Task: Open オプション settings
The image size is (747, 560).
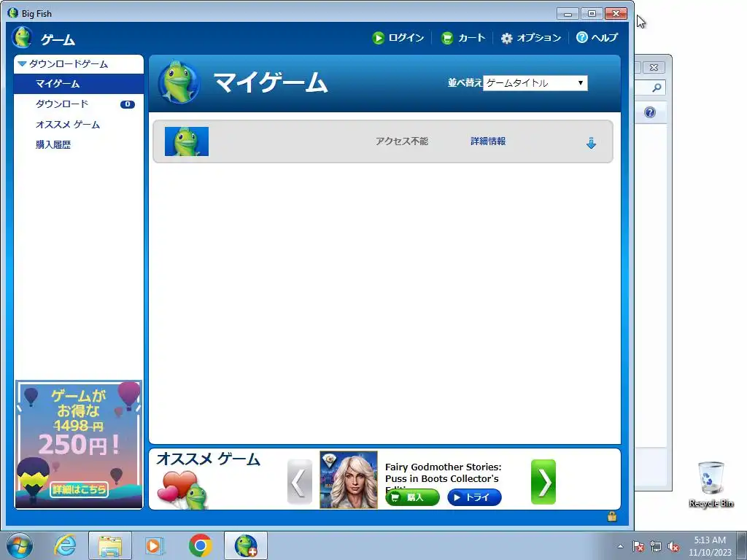Action: (531, 38)
